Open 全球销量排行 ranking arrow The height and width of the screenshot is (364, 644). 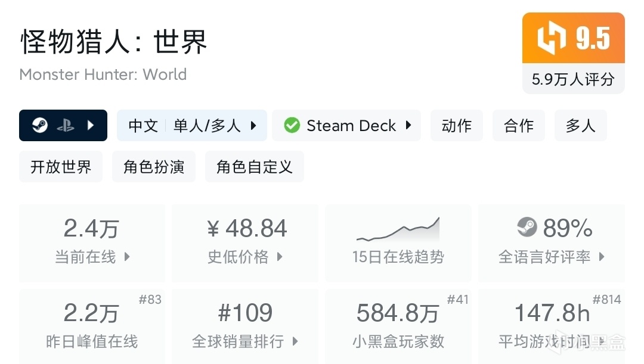coord(295,341)
